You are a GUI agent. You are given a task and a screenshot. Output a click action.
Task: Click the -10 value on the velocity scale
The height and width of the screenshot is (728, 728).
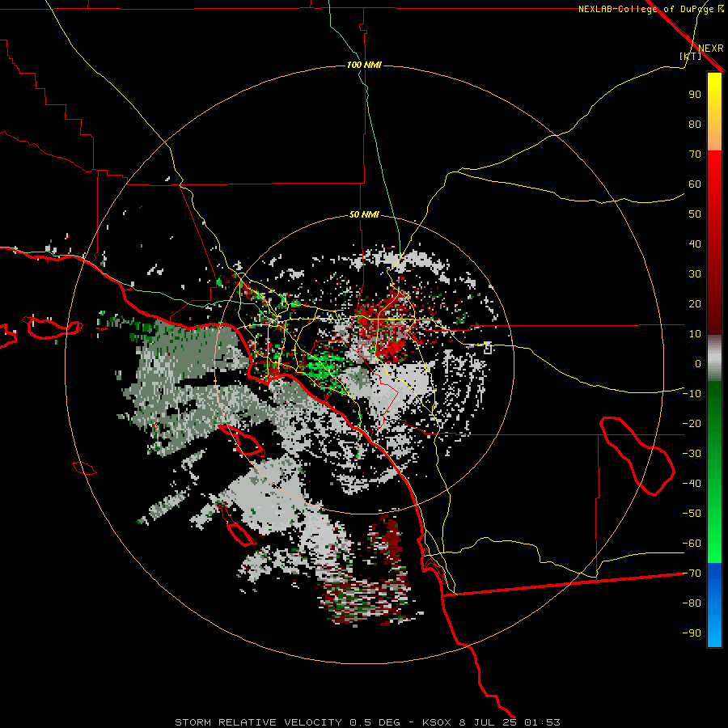[x=692, y=394]
